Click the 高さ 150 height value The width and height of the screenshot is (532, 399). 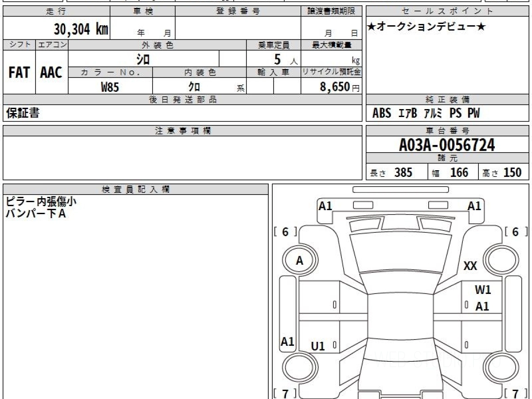tap(502, 172)
